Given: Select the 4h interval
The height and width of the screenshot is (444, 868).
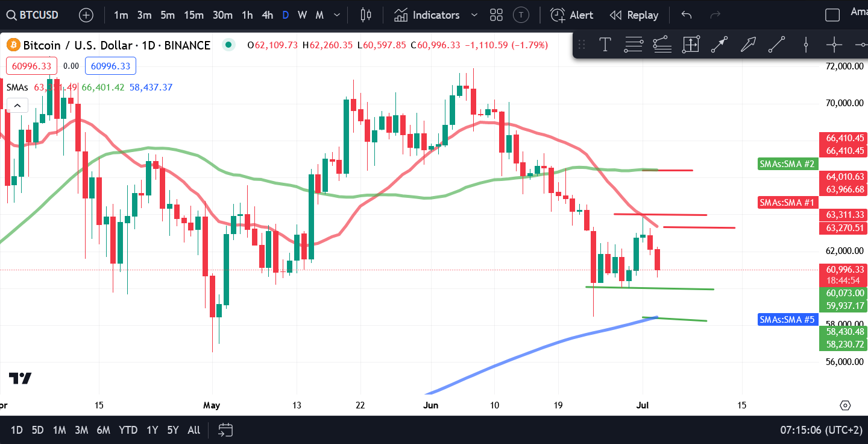Looking at the screenshot, I should (268, 15).
